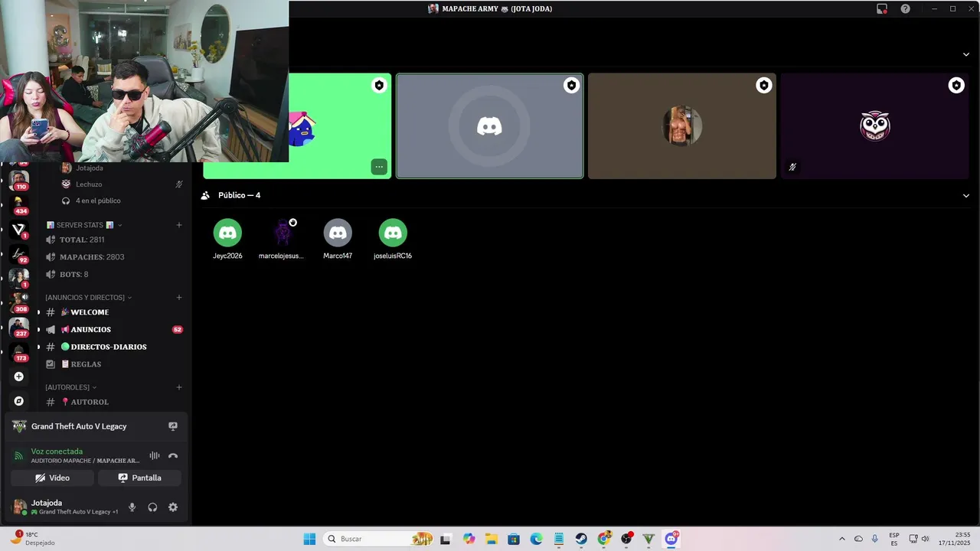
Task: Open audience member joseluisRC16
Action: [393, 240]
